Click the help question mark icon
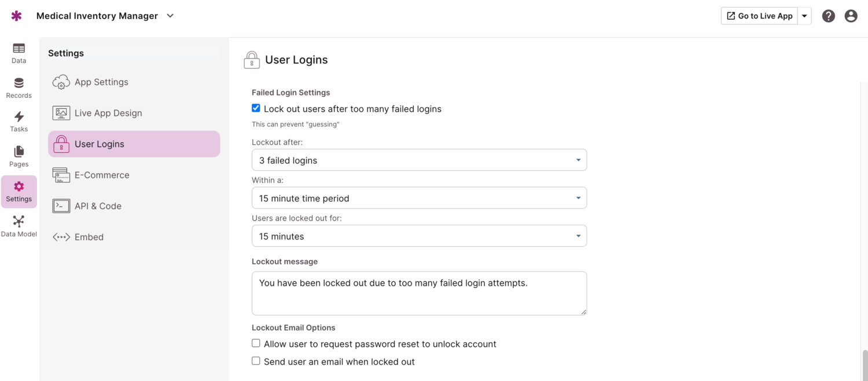Screen dimensions: 868x381 click(x=828, y=16)
